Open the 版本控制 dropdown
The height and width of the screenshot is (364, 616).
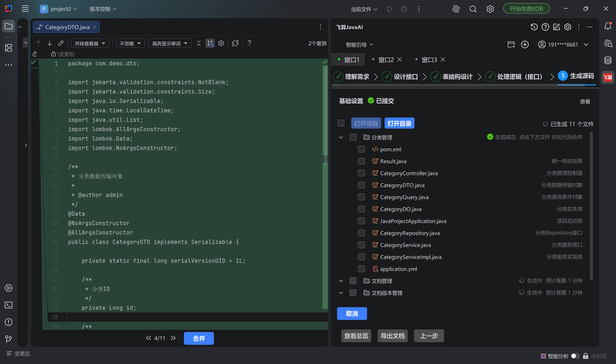click(103, 9)
